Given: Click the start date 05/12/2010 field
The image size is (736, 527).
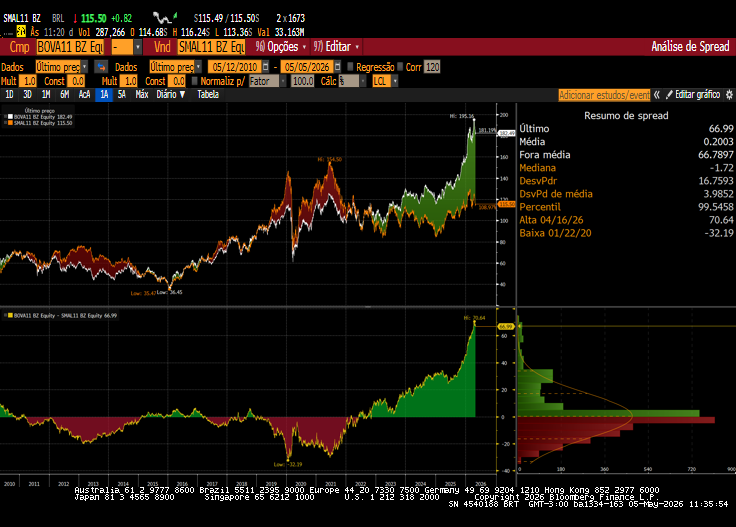Looking at the screenshot, I should 235,67.
